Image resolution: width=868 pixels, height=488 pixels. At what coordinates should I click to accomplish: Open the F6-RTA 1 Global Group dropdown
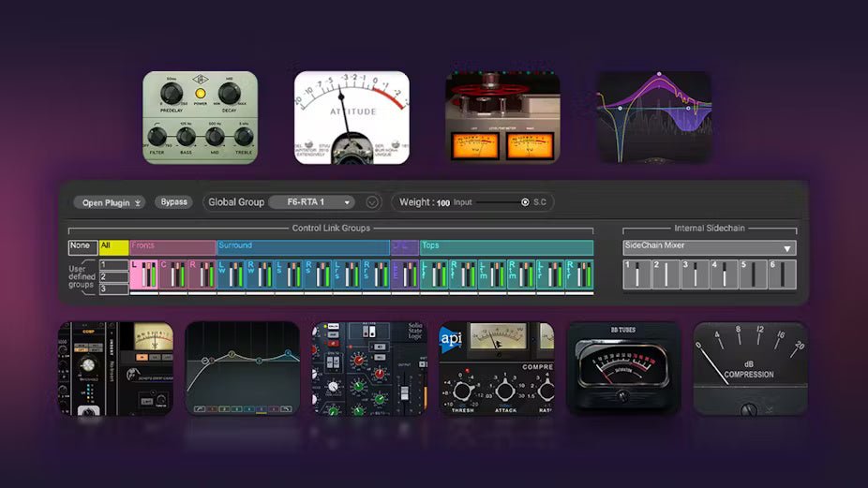[311, 202]
